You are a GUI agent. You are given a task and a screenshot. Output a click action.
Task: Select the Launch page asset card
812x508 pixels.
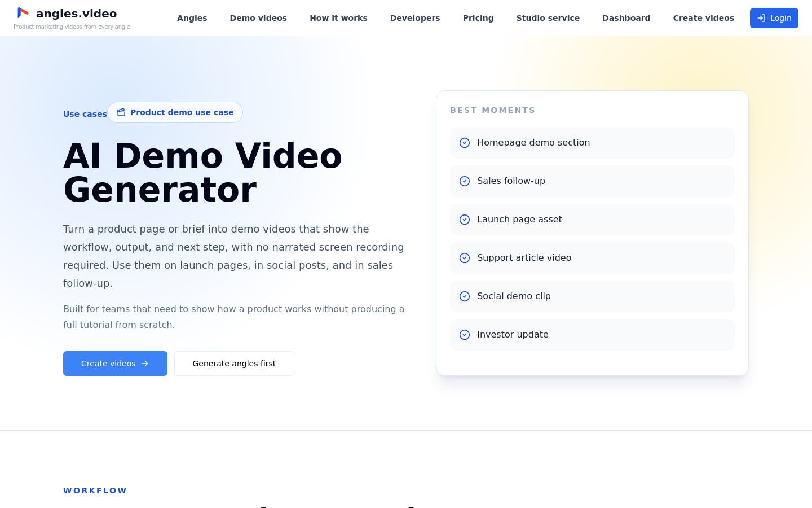pyautogui.click(x=592, y=220)
